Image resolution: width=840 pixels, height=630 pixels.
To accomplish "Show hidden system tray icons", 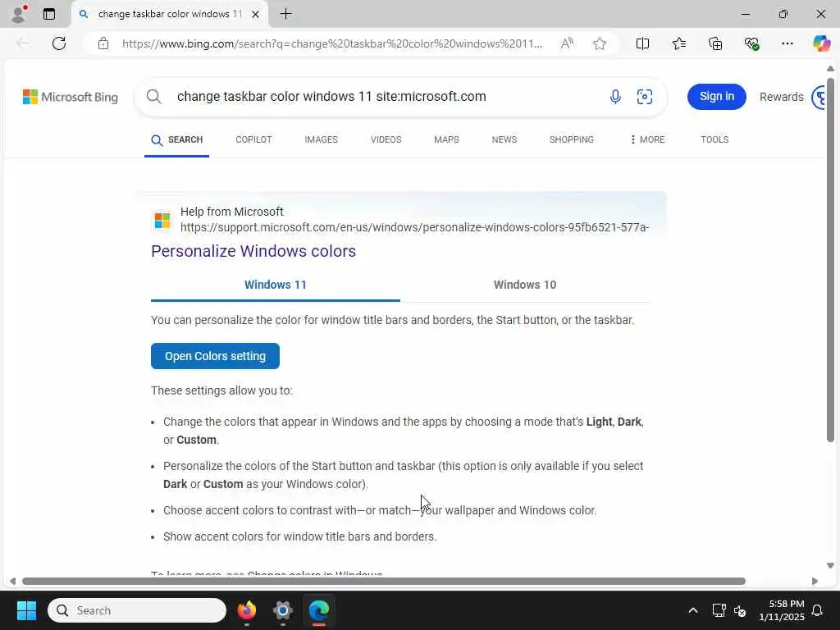I will (x=692, y=610).
